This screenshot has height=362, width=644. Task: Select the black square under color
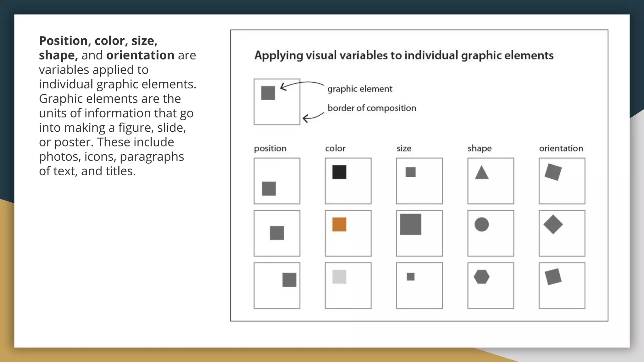click(x=339, y=172)
